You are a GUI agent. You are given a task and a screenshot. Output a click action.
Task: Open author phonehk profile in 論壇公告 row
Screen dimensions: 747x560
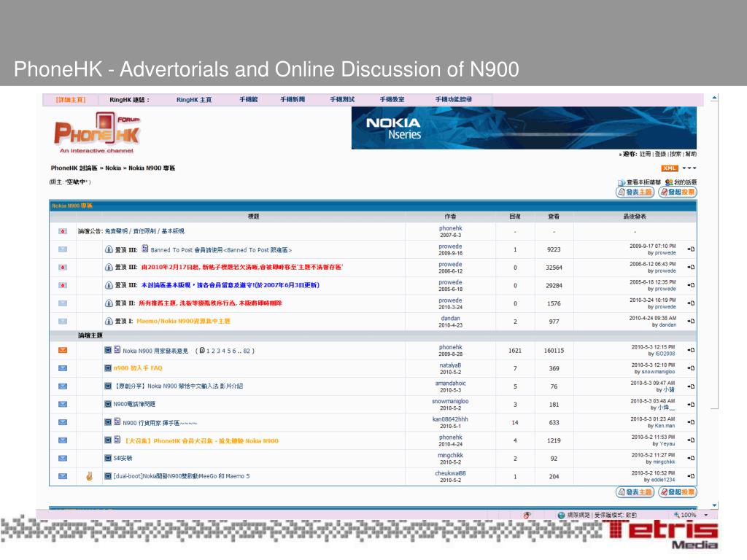click(x=450, y=228)
